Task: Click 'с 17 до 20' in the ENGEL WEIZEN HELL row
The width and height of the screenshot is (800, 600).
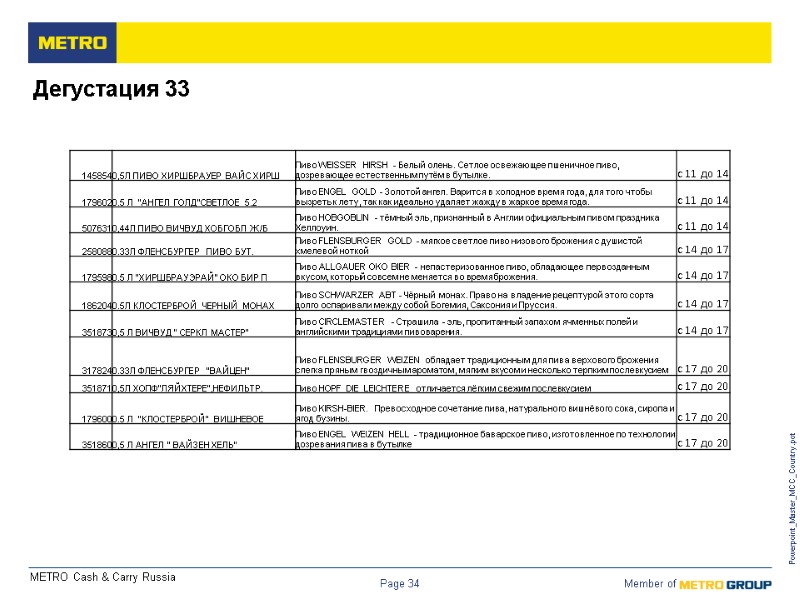Action: click(703, 442)
